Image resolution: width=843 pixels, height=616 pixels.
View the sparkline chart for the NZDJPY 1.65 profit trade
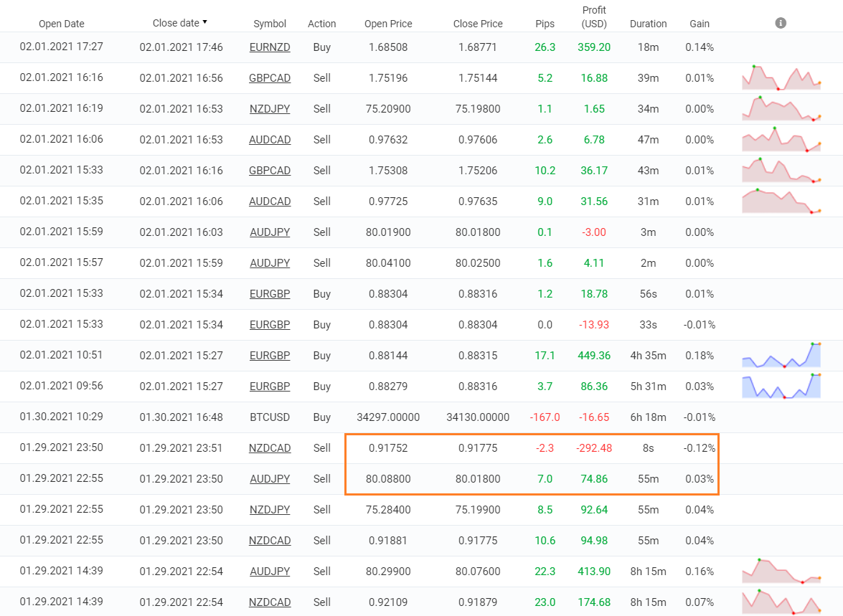pos(781,109)
